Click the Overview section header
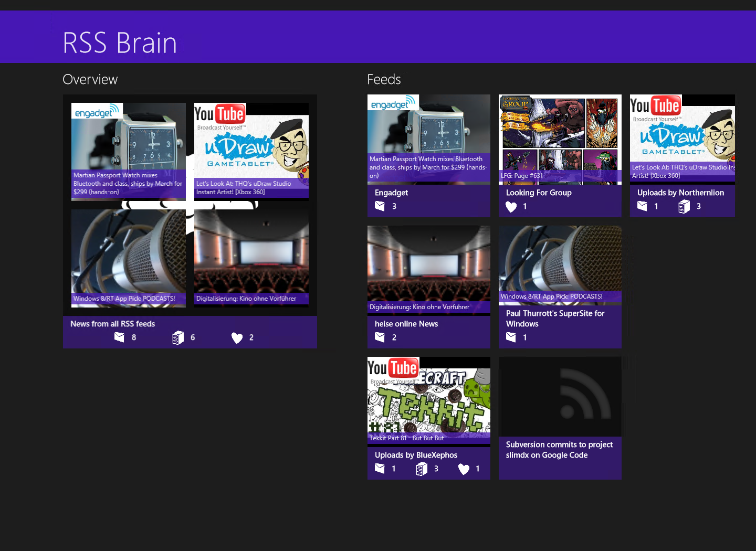 pyautogui.click(x=90, y=79)
